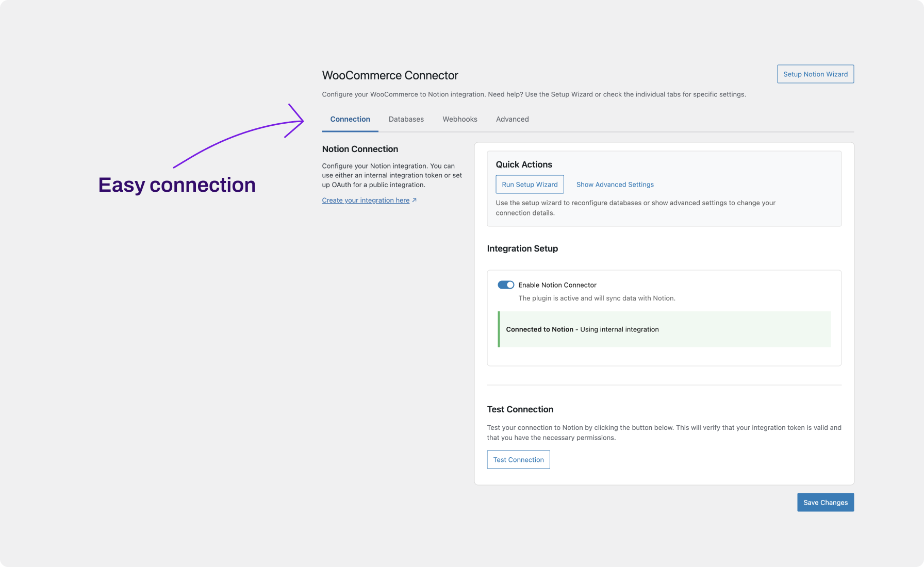This screenshot has width=924, height=567.
Task: Toggle off the Enable Notion Connector switch
Action: click(506, 285)
